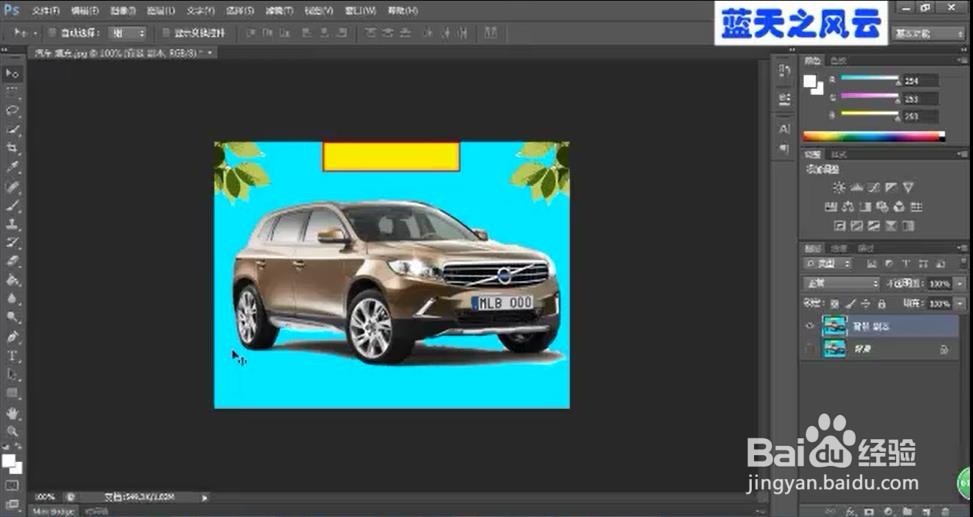Click the zoom percentage field in status bar
This screenshot has height=517, width=973.
[45, 497]
